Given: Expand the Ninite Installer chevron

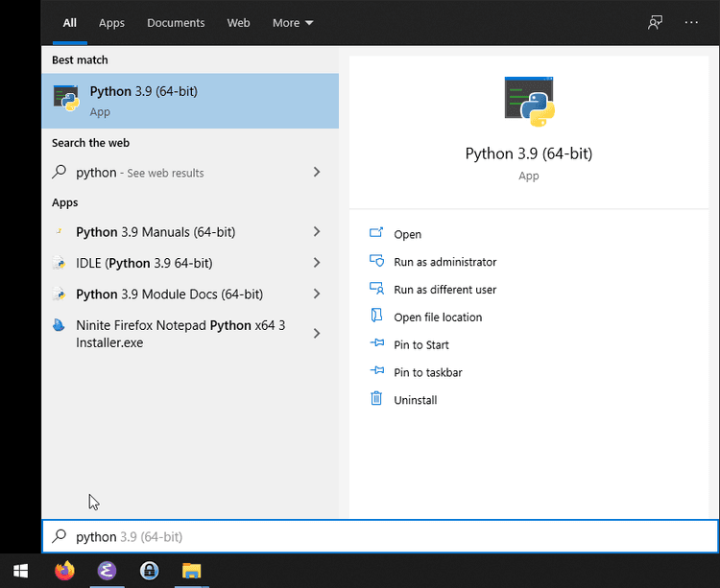Looking at the screenshot, I should point(317,334).
